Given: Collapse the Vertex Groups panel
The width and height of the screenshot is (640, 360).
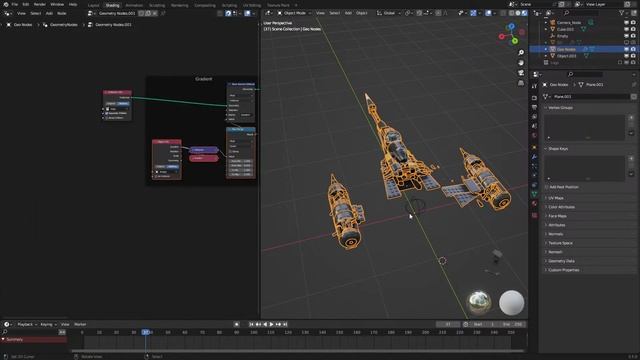Looking at the screenshot, I should [x=560, y=108].
